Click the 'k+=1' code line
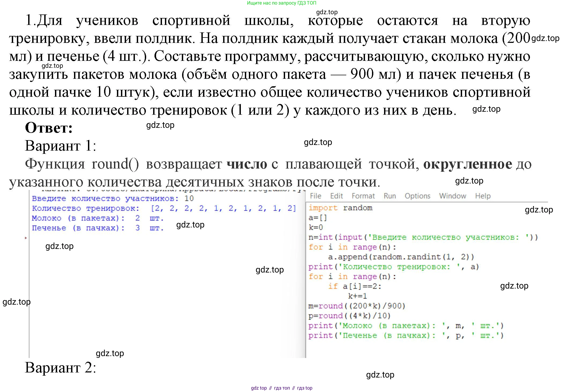The height and width of the screenshot is (392, 564). 357,296
